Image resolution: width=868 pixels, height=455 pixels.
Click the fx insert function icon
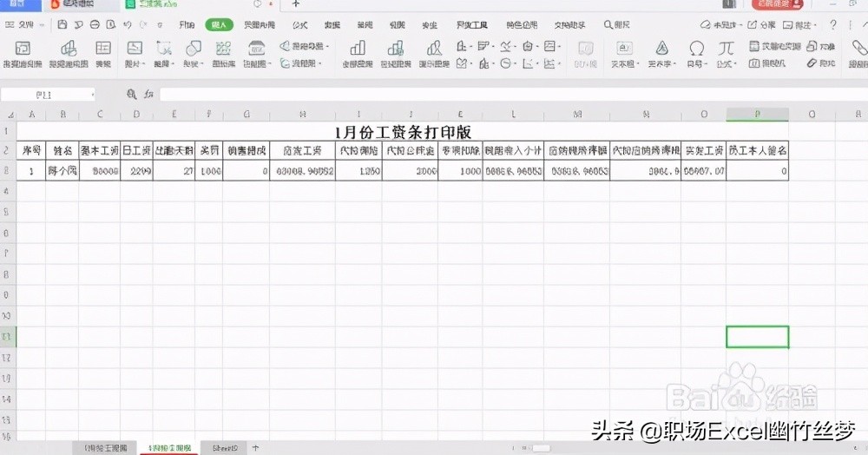(x=149, y=94)
